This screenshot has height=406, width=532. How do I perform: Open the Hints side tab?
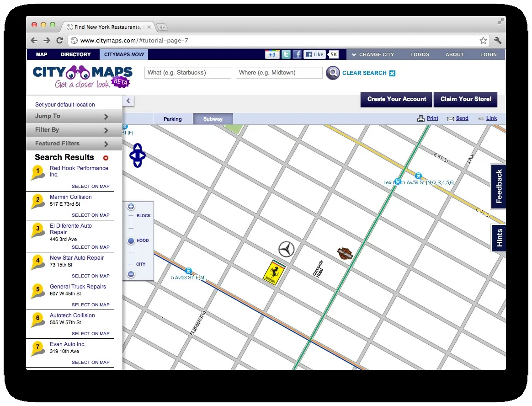click(x=499, y=238)
